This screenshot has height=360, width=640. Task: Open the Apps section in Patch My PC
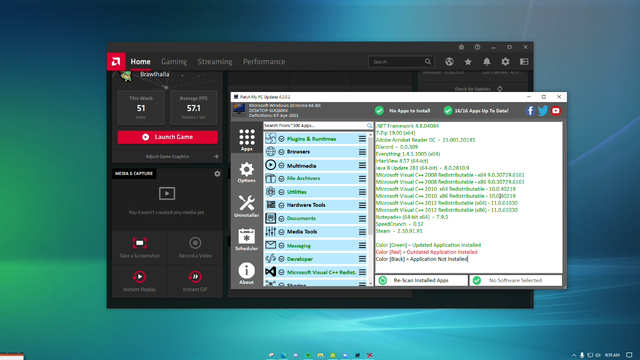(x=247, y=140)
